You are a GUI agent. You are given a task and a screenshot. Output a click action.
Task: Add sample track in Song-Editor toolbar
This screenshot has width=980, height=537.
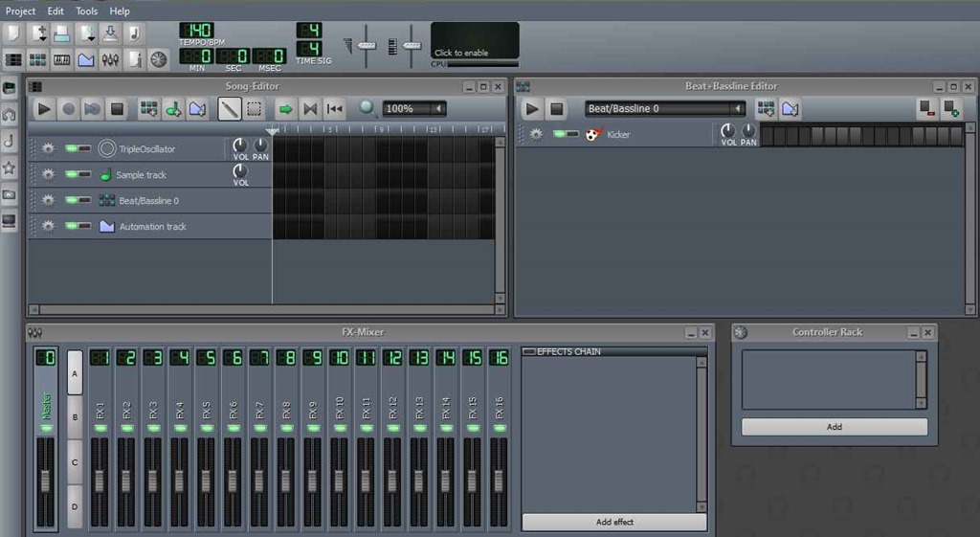click(x=173, y=109)
